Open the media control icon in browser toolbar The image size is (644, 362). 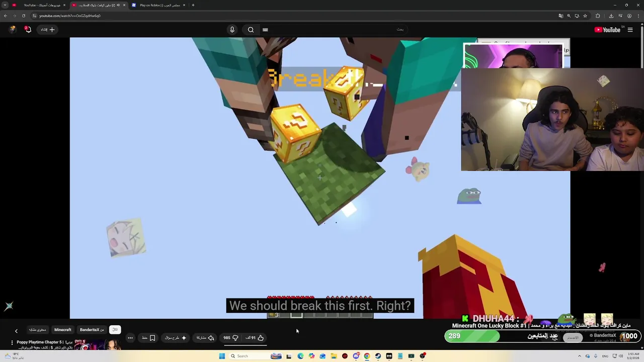(x=620, y=16)
